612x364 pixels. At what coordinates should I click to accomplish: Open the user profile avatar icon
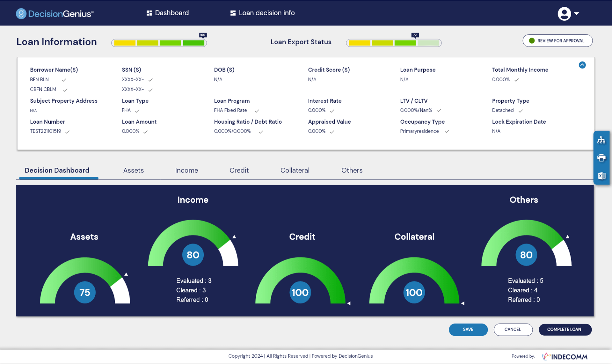coord(564,13)
